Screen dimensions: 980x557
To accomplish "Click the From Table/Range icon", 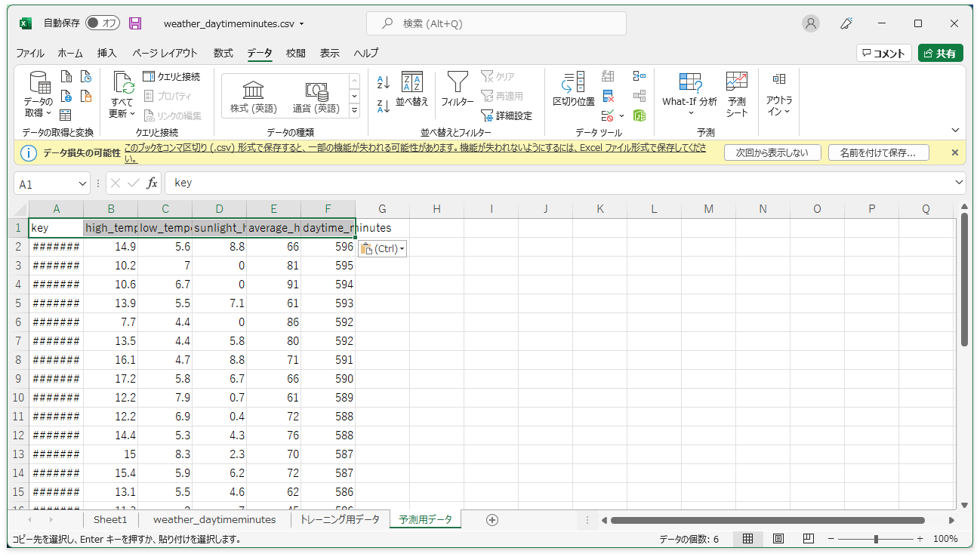I will pos(66,115).
